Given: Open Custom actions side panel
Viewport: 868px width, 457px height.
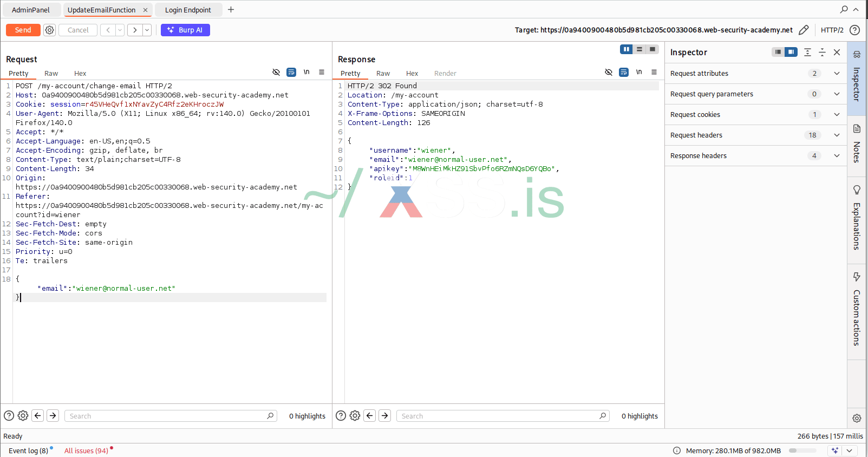Looking at the screenshot, I should [x=857, y=309].
